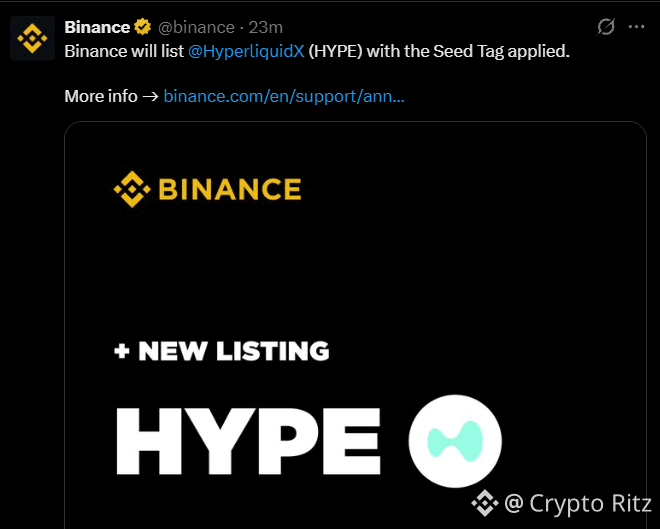Screen dimensions: 660x529
Task: Click the Binance diamond logo in the image
Action: click(132, 189)
